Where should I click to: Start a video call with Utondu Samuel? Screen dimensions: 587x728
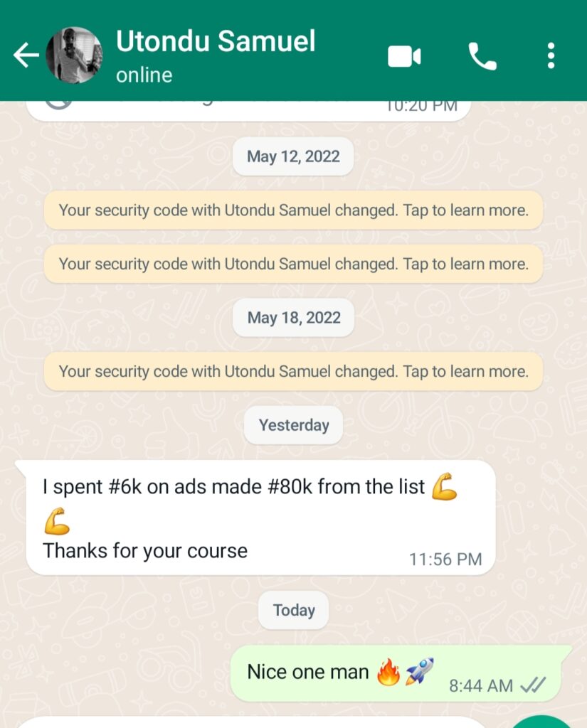pyautogui.click(x=404, y=57)
